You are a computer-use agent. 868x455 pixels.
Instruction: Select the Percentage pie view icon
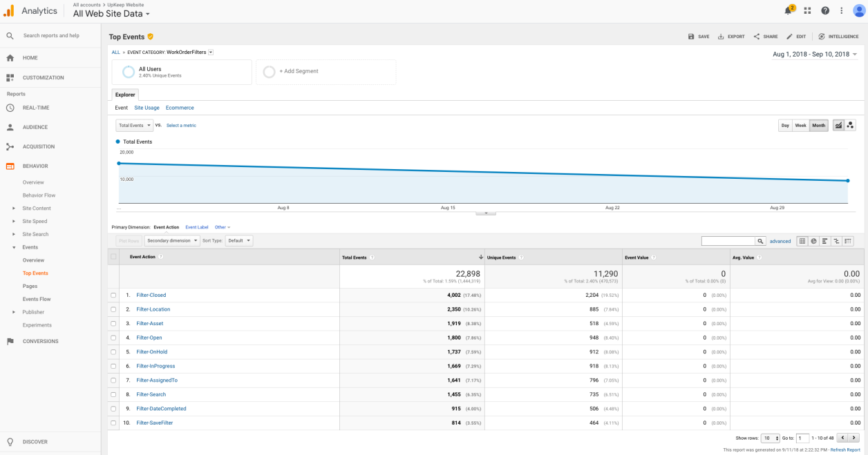point(814,241)
